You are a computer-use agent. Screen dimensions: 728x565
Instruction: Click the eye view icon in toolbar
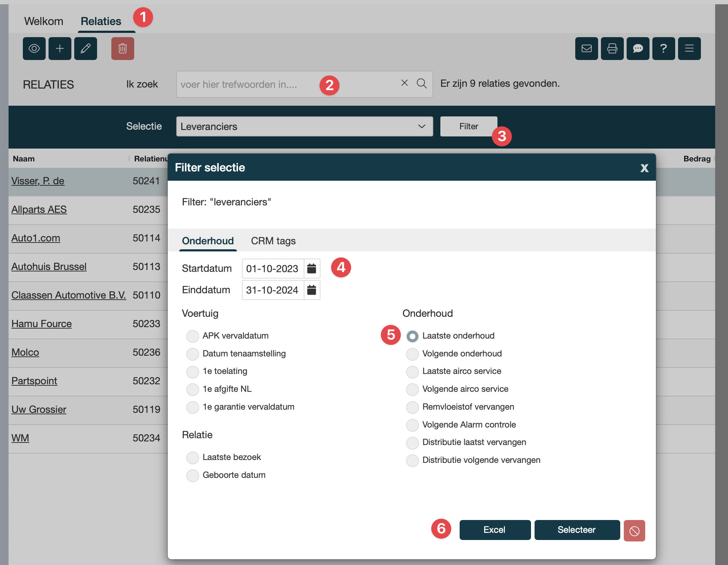34,49
